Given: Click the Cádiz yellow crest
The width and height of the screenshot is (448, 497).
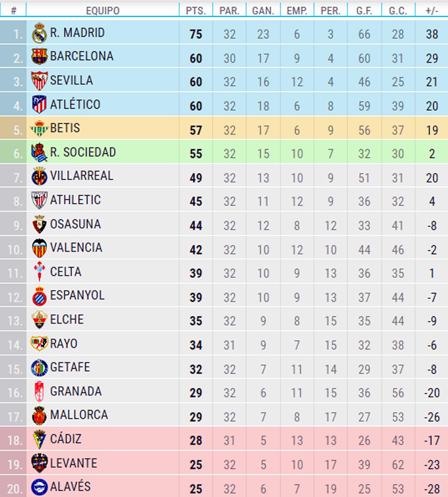Looking at the screenshot, I should click(39, 439).
